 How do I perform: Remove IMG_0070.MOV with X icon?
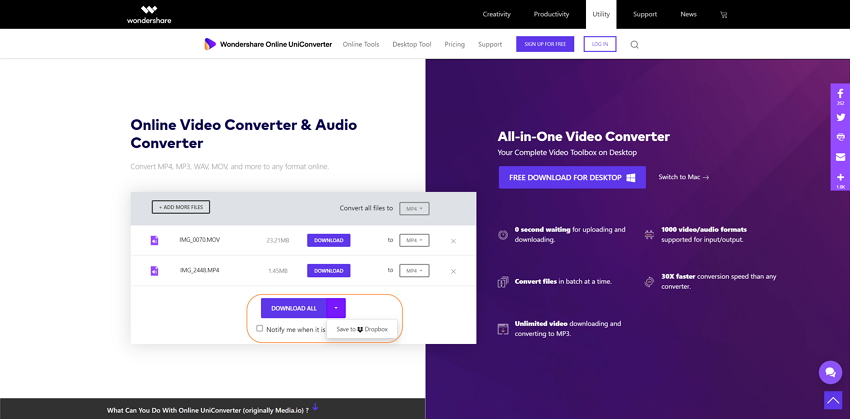(x=453, y=241)
